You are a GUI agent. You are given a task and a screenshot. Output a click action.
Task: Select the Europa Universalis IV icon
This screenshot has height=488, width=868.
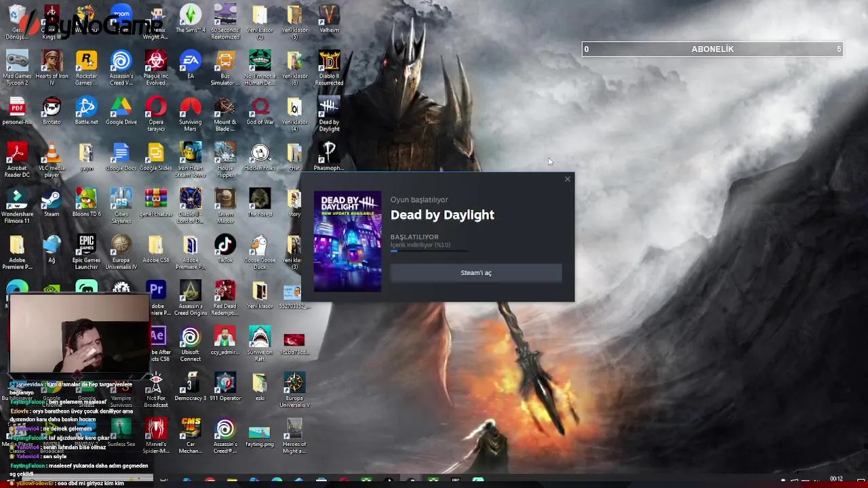click(x=121, y=253)
